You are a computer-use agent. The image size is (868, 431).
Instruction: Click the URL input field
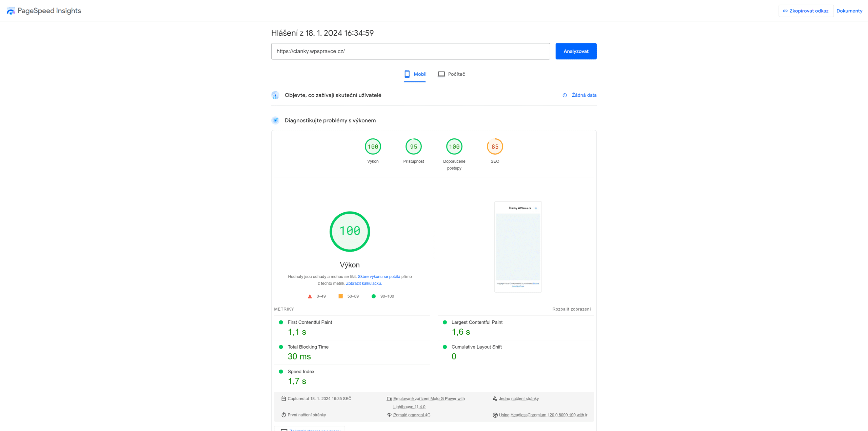(x=411, y=51)
